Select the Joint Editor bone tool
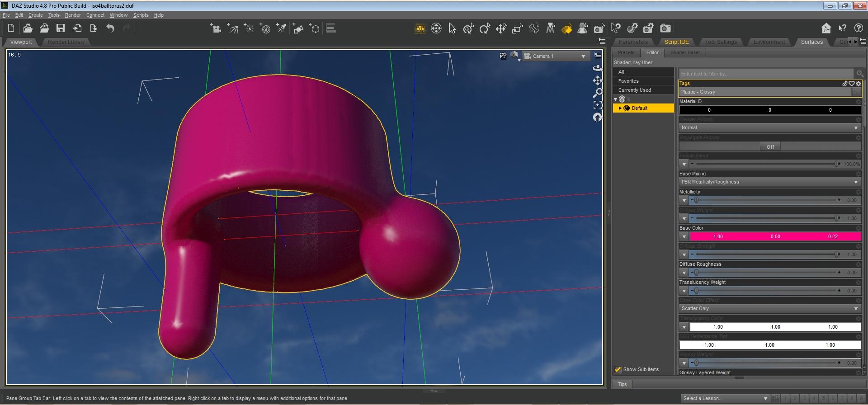 (x=534, y=28)
